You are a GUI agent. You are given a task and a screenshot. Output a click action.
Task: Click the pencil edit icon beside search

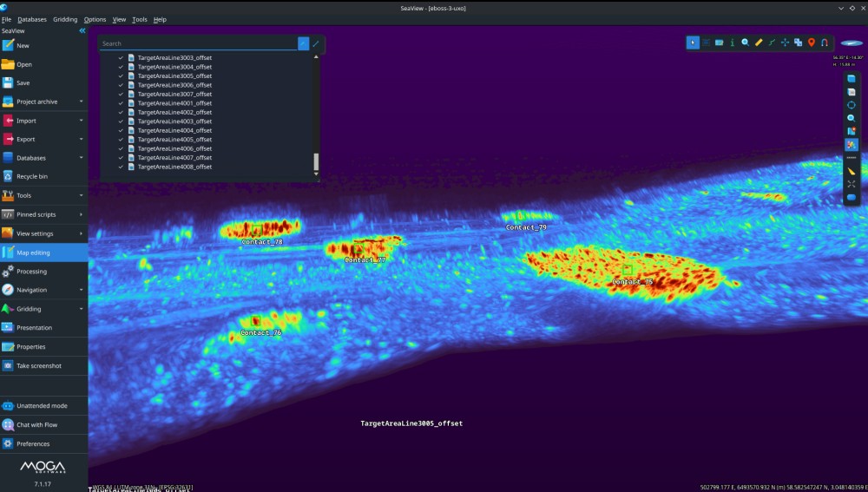tap(316, 43)
